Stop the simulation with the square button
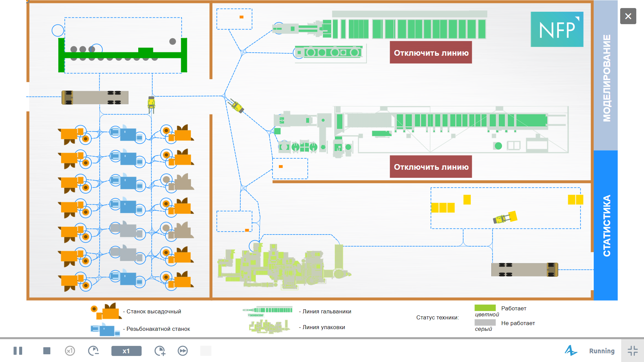This screenshot has width=644, height=362. pyautogui.click(x=47, y=351)
